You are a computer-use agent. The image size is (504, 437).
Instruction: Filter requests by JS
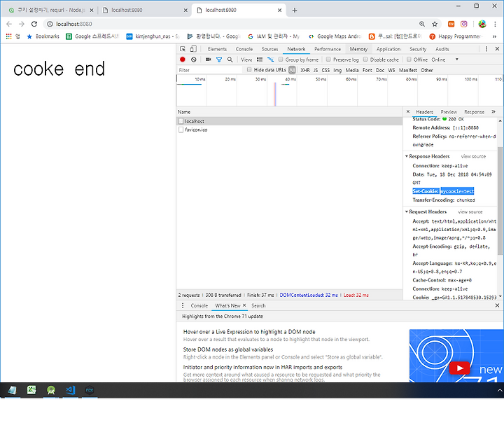click(x=316, y=70)
